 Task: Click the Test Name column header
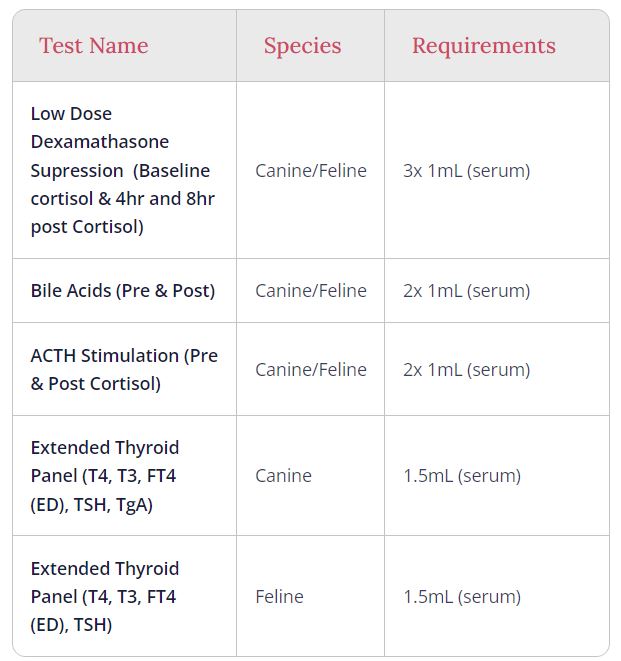pyautogui.click(x=93, y=46)
